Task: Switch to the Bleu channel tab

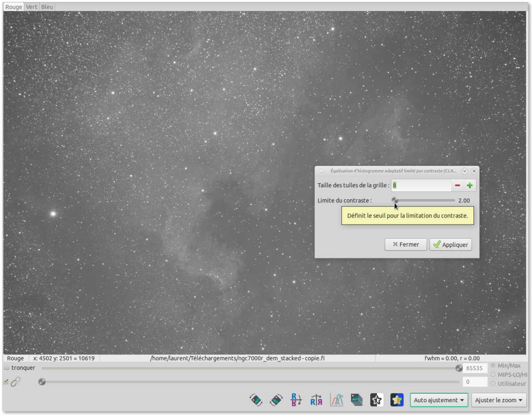Action: click(47, 7)
